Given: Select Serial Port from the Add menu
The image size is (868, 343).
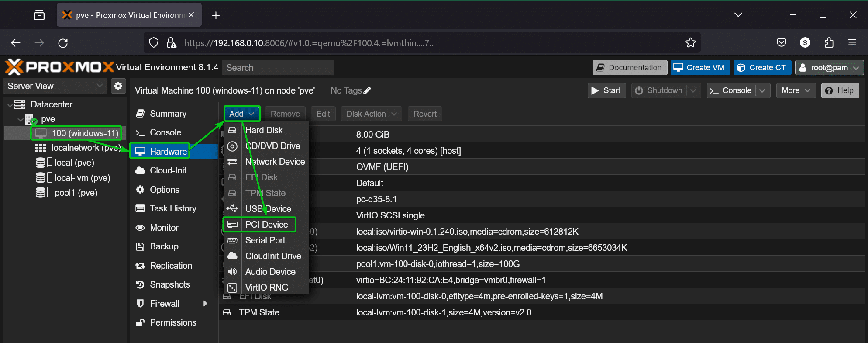Looking at the screenshot, I should (x=266, y=240).
